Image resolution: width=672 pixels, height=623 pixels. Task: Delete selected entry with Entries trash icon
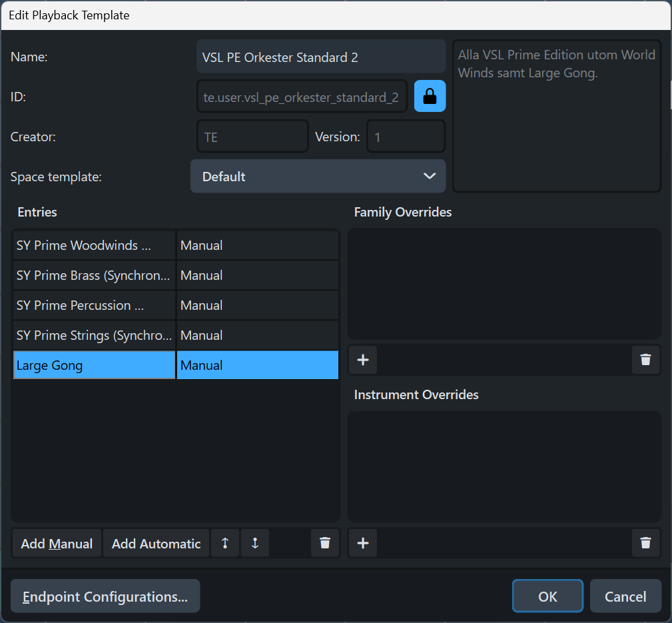click(325, 543)
